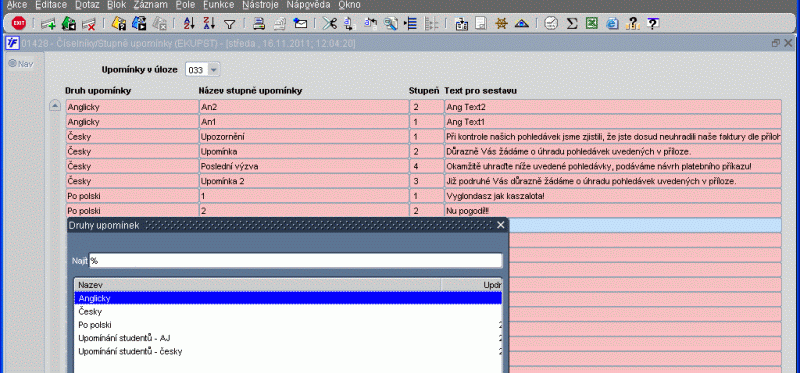Click the question mark with books help icon

633,23
